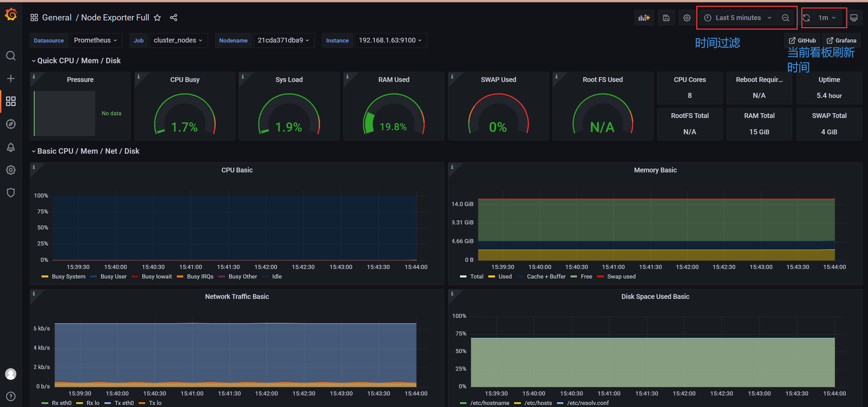The width and height of the screenshot is (868, 407).
Task: Open the GitHub link button
Action: [802, 40]
